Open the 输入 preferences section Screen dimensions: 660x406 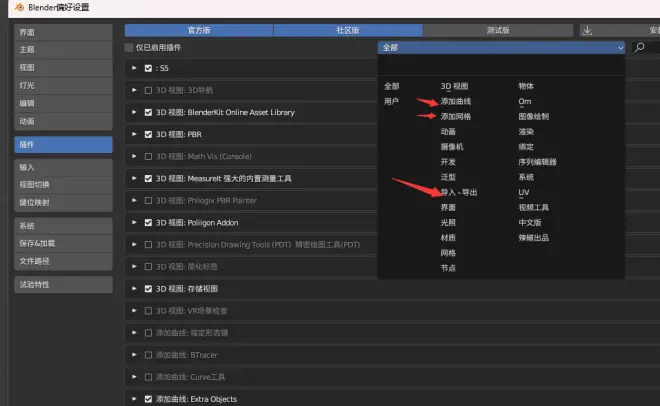64,167
